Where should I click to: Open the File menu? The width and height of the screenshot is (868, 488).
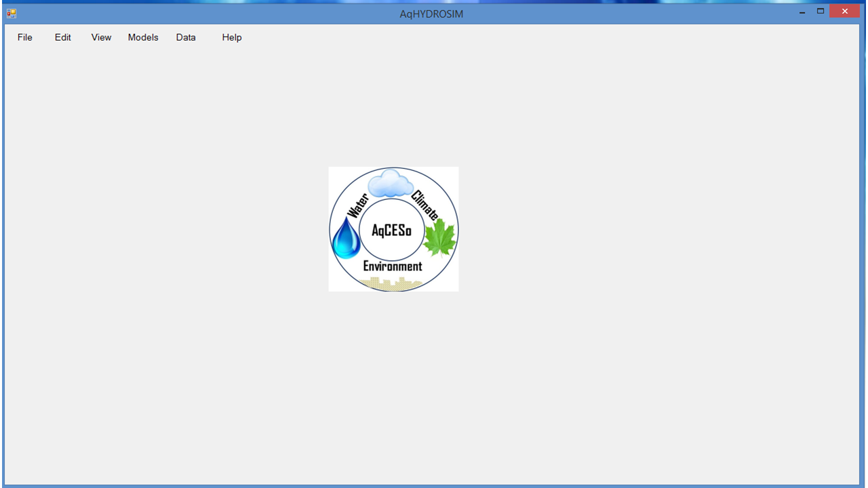click(25, 37)
